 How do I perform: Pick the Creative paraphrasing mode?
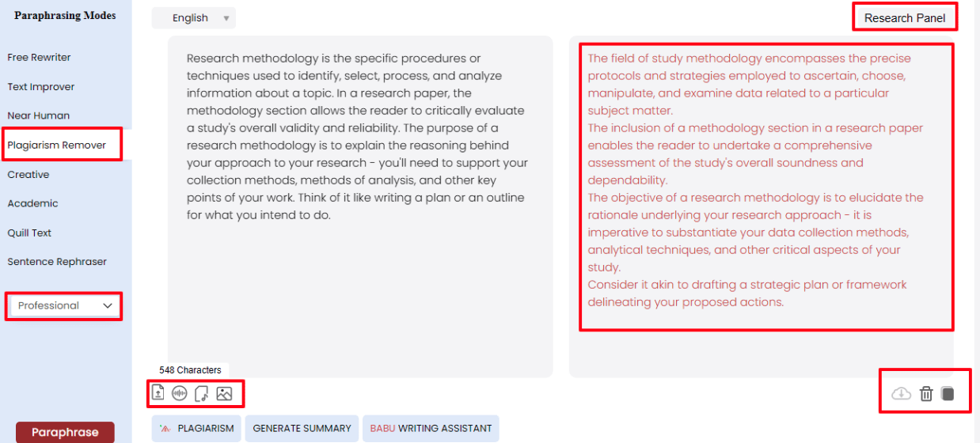tap(28, 174)
